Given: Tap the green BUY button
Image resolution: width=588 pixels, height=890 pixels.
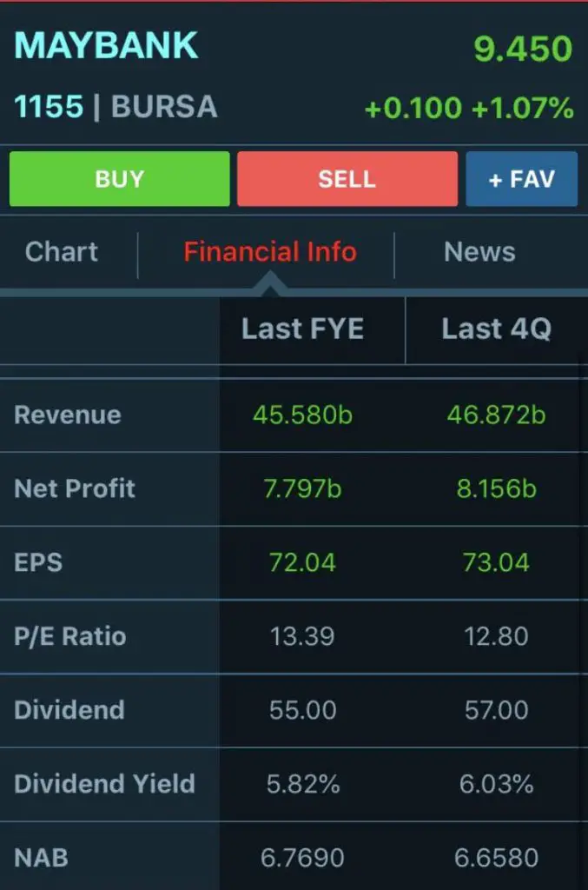Looking at the screenshot, I should tap(120, 179).
